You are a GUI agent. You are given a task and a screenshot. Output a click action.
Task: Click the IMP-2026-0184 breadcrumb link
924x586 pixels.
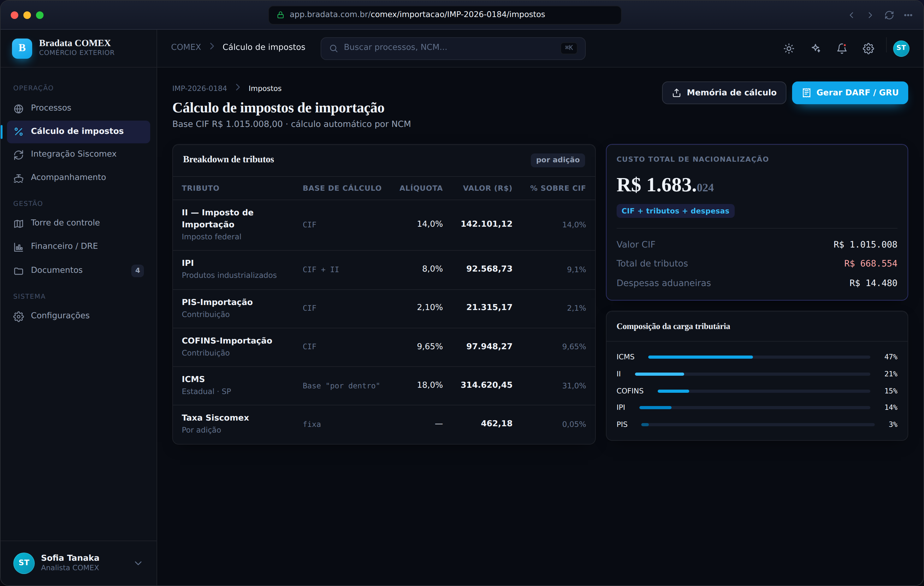(199, 88)
